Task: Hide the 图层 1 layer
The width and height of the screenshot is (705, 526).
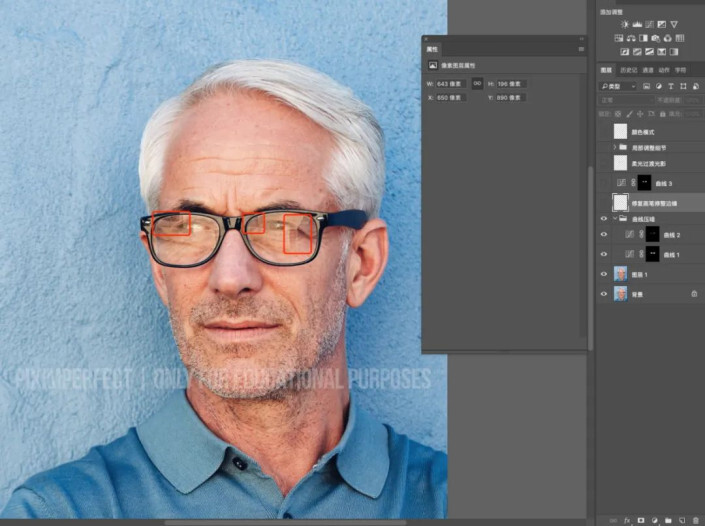Action: point(603,274)
